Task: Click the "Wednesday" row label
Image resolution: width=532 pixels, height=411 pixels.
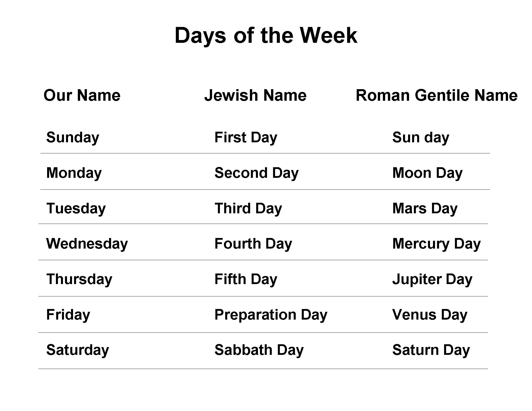Action: 87,244
